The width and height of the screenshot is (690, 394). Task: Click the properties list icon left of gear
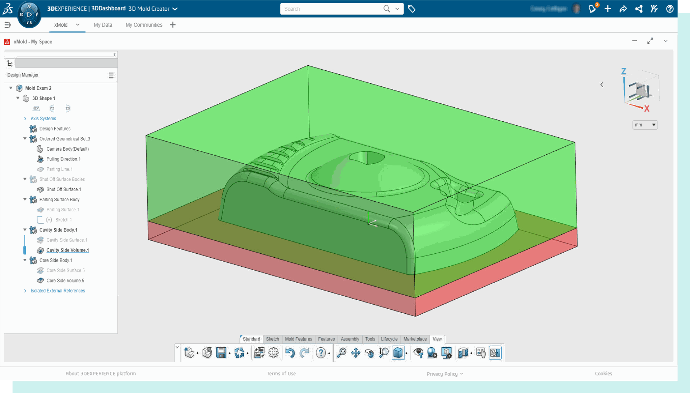(x=259, y=353)
